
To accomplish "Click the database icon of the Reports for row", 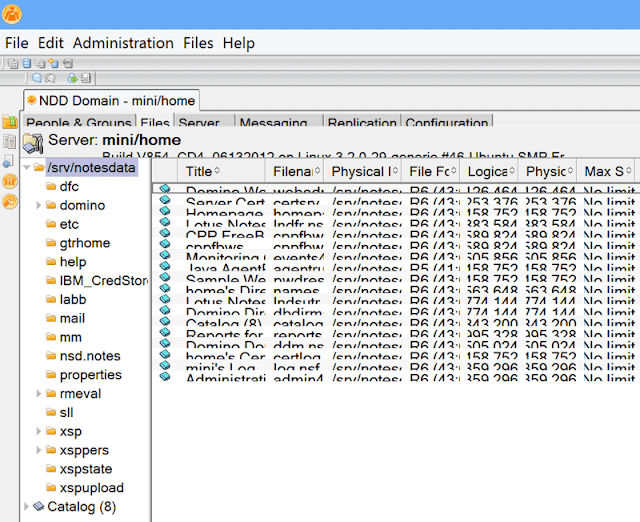I will (x=164, y=332).
